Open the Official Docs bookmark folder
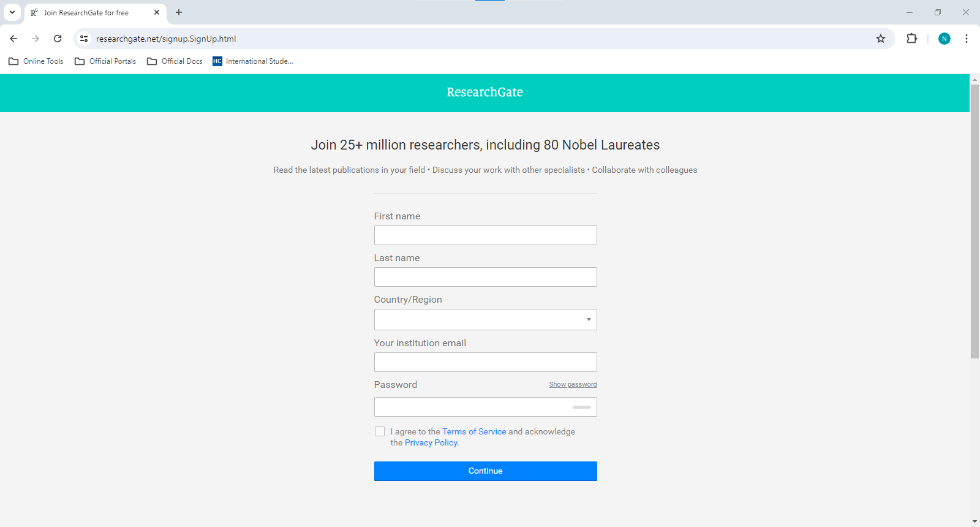This screenshot has height=527, width=980. 175,61
